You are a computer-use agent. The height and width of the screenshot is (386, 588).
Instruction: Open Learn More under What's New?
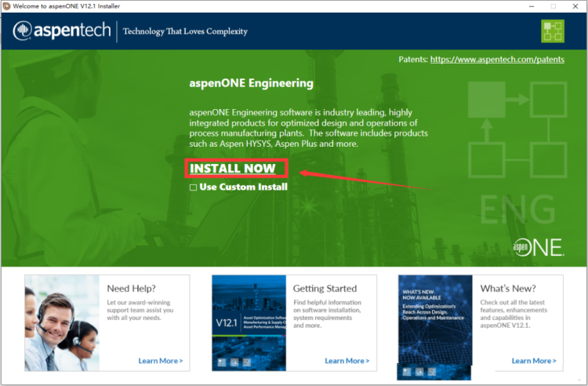534,360
